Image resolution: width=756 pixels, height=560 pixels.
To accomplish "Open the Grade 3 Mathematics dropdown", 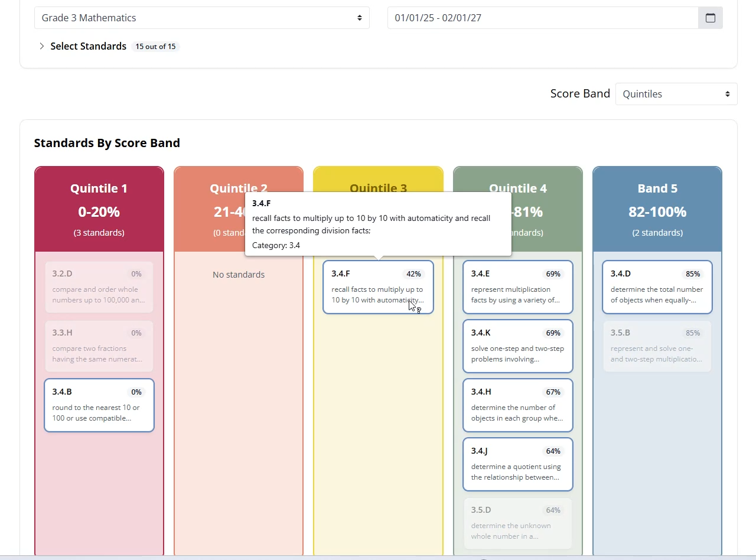I will coord(202,18).
